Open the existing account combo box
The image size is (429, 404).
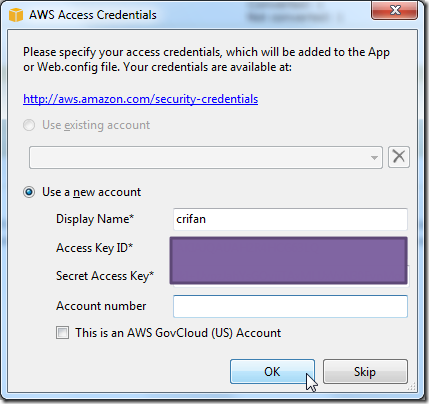click(x=206, y=157)
